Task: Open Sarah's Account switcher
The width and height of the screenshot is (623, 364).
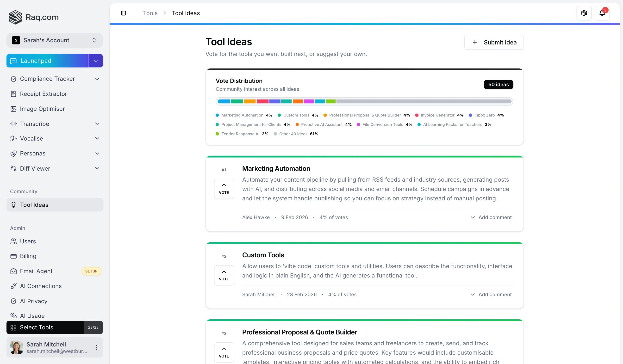Action: tap(54, 40)
